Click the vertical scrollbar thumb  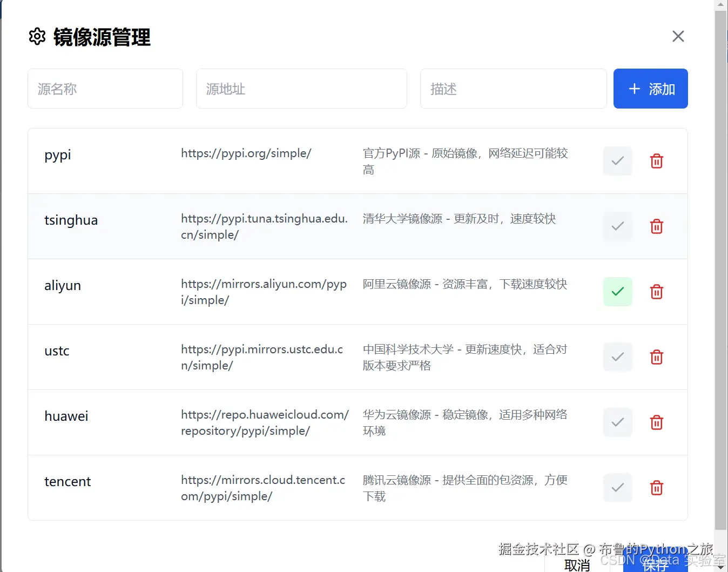(x=721, y=270)
